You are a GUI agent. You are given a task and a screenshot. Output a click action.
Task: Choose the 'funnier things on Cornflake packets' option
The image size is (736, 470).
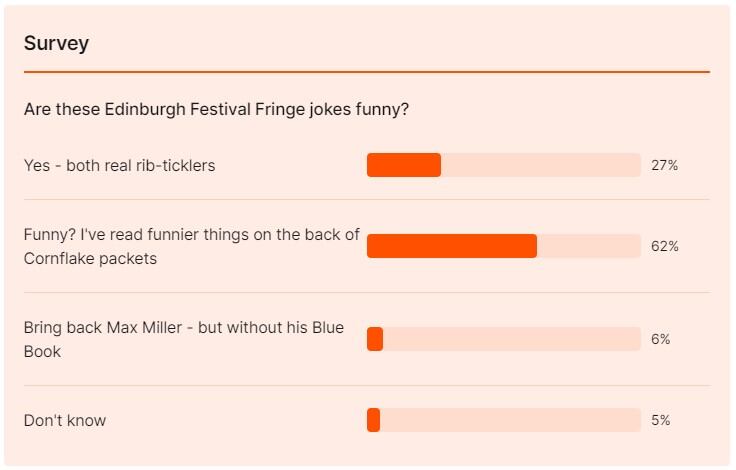coord(191,246)
